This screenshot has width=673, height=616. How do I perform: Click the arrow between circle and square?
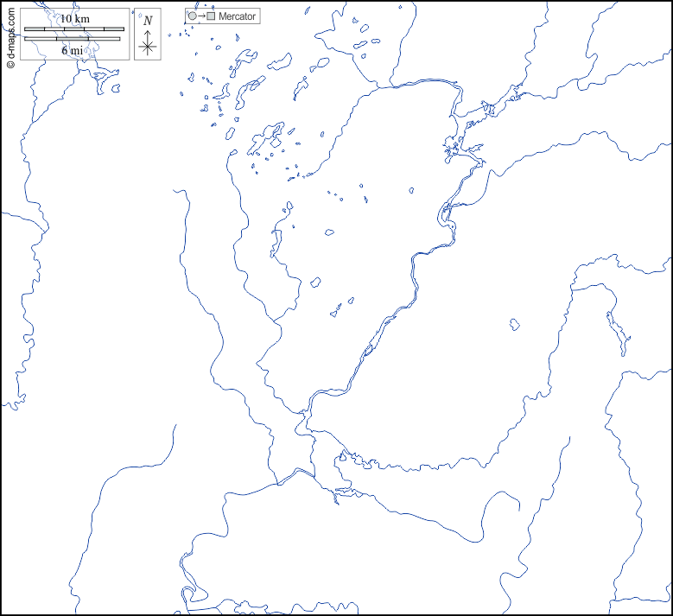click(201, 16)
